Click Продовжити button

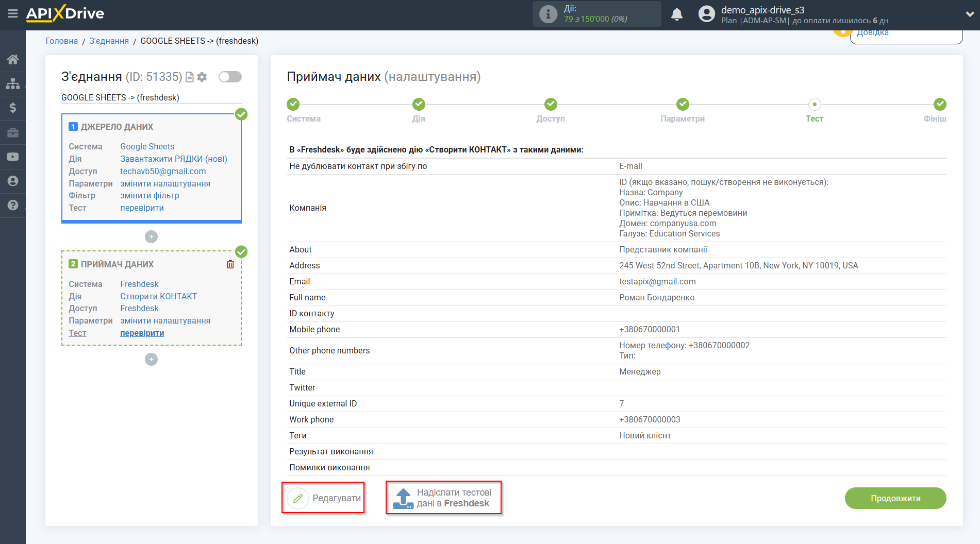click(895, 498)
